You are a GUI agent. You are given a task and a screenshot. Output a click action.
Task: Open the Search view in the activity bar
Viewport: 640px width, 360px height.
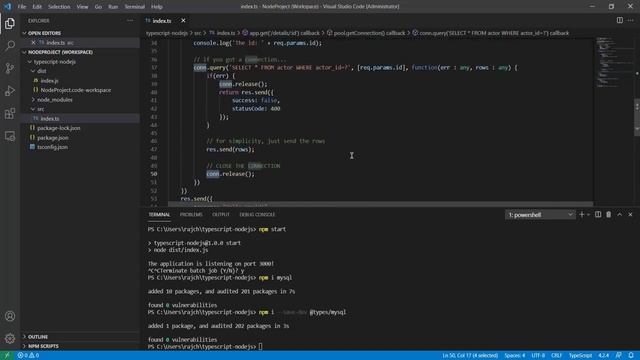point(10,45)
